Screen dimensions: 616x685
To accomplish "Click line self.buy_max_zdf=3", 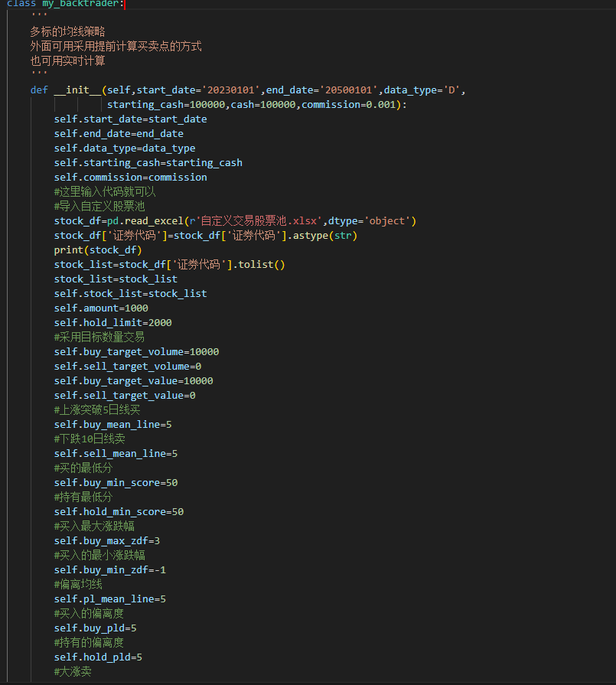I will [107, 540].
